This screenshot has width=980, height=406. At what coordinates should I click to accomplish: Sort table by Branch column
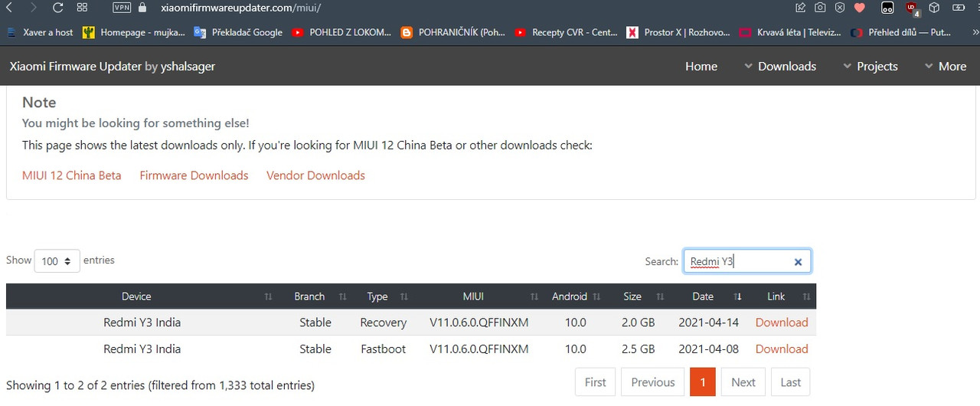tap(315, 296)
